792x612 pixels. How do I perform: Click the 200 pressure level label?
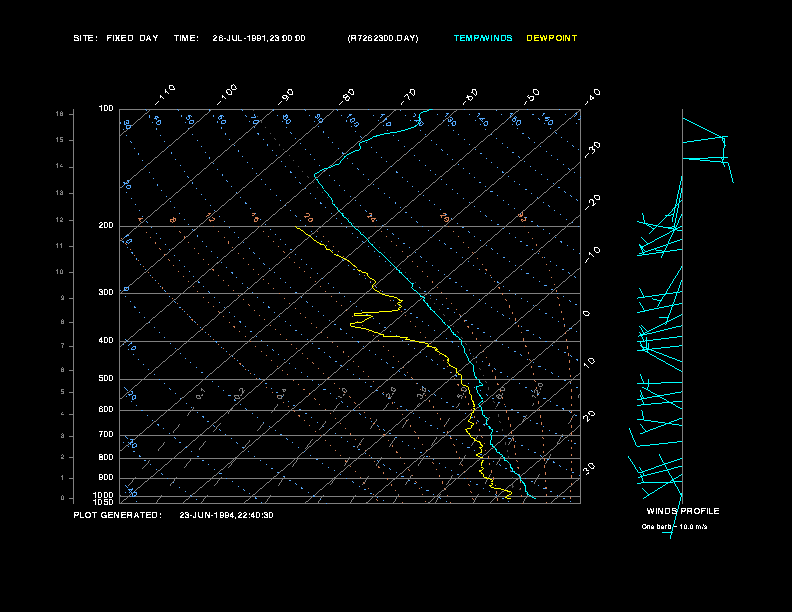[106, 226]
